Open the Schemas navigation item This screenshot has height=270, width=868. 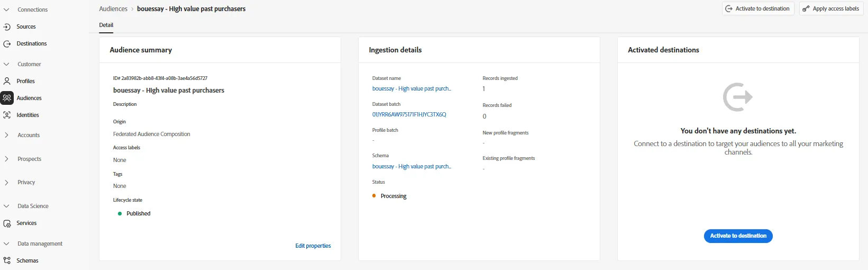(28, 260)
